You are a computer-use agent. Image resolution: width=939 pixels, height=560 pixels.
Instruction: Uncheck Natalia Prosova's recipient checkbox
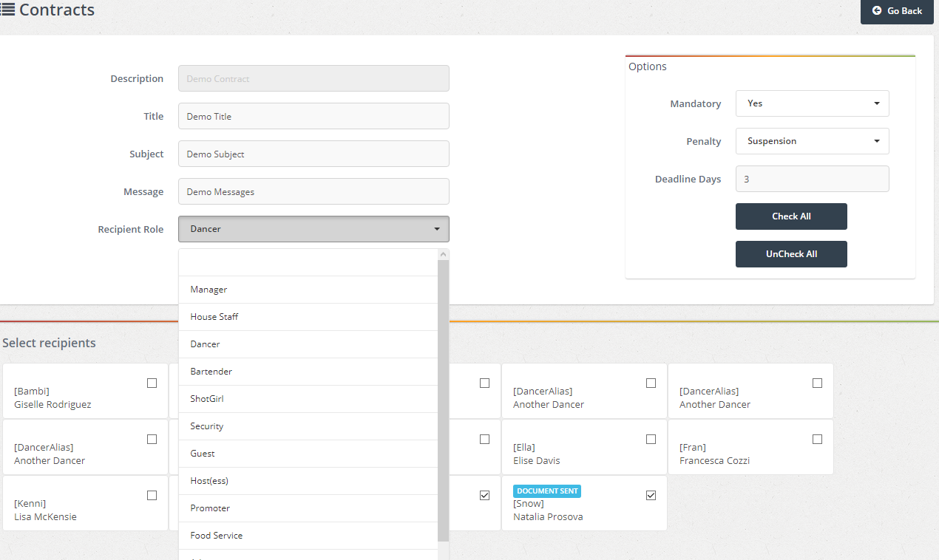pos(651,495)
